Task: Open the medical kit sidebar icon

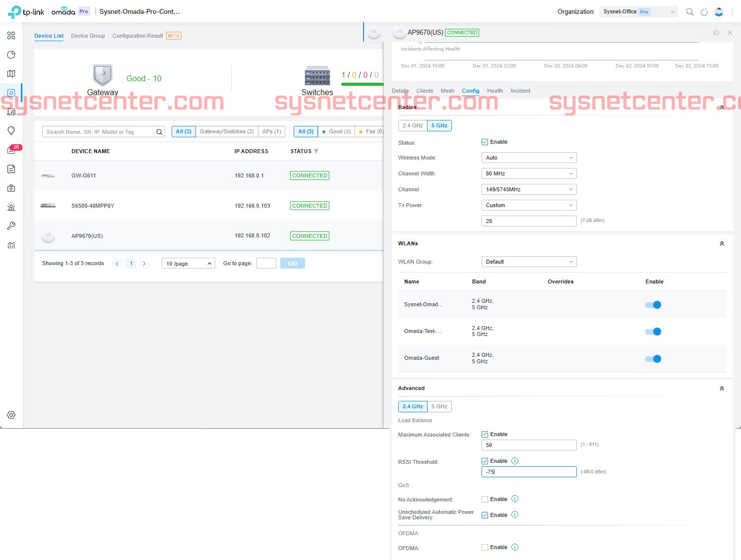Action: tap(11, 188)
